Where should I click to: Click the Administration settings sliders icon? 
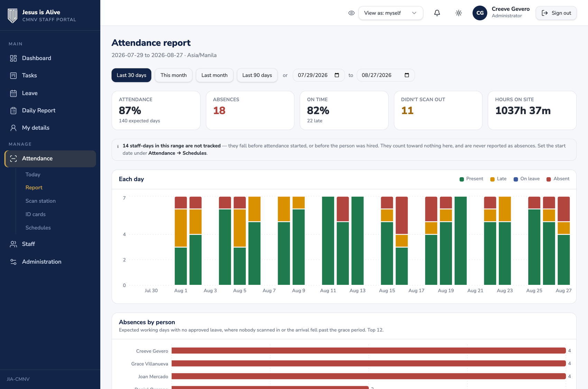[x=13, y=262]
